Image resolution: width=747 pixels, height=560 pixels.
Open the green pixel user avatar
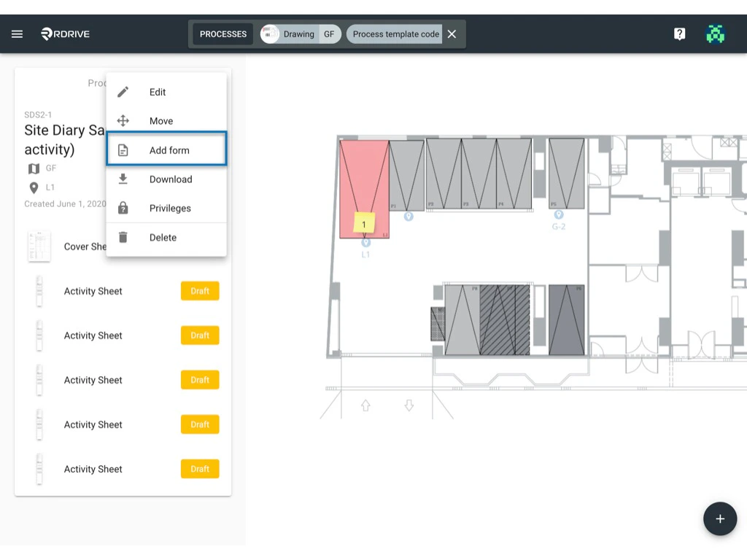tap(715, 34)
